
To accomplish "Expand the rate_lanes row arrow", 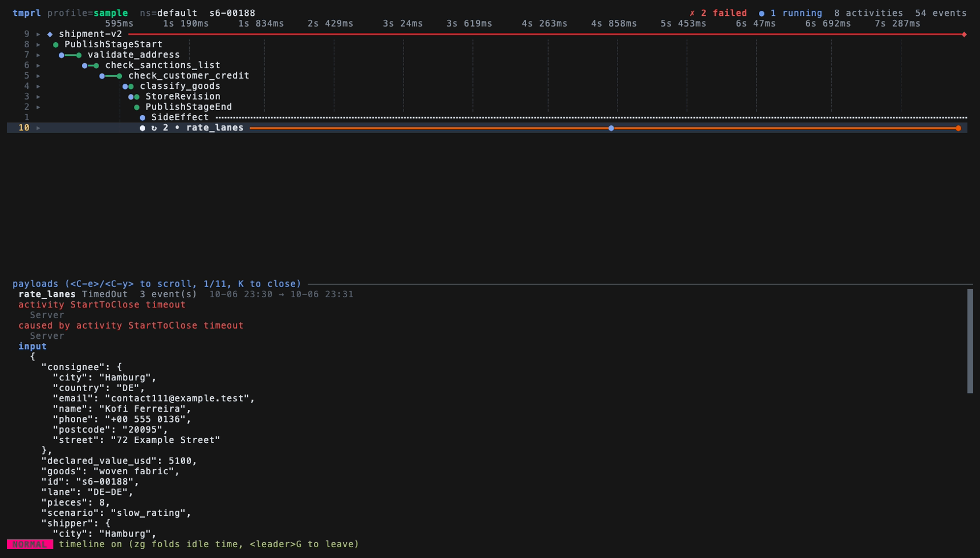I will tap(38, 128).
